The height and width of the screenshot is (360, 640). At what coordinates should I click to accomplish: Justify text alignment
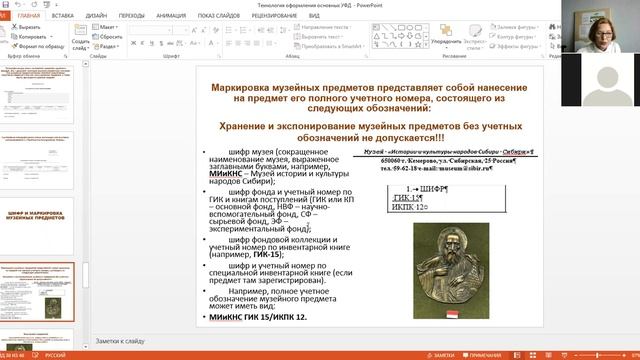tap(257, 43)
